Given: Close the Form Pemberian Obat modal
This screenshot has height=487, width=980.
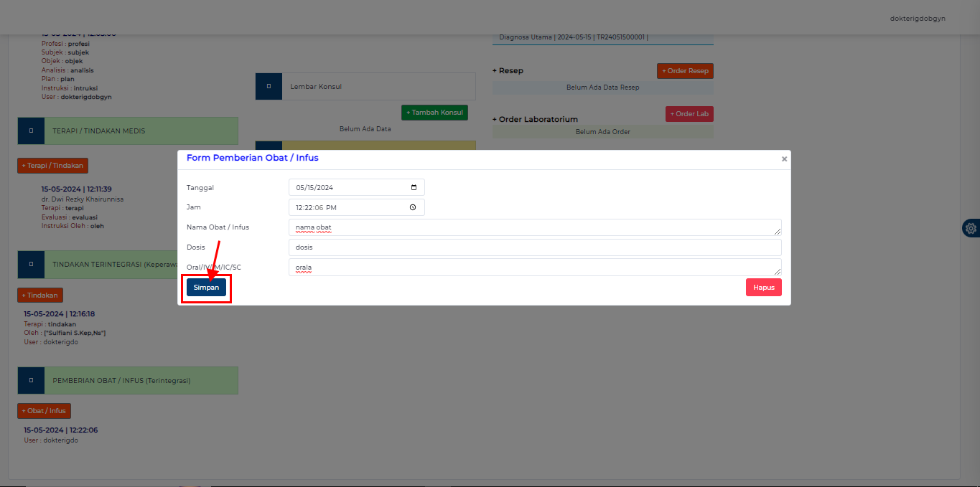Looking at the screenshot, I should click(783, 159).
